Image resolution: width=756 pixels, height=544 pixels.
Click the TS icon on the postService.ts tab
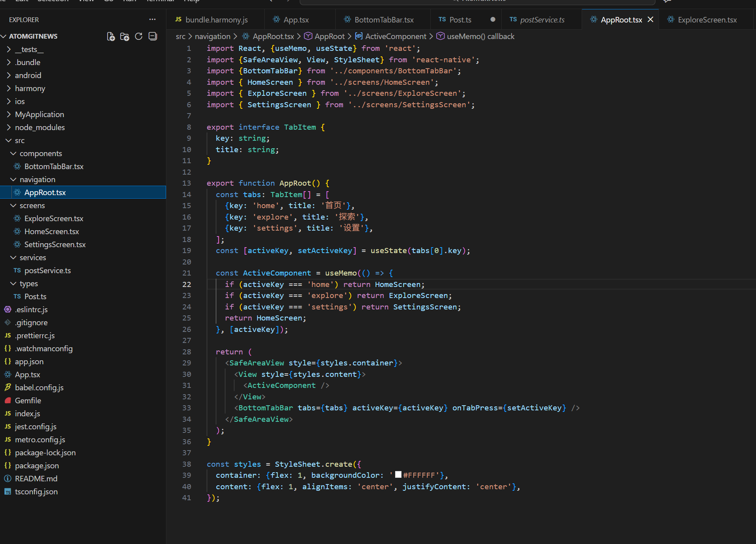click(x=513, y=19)
